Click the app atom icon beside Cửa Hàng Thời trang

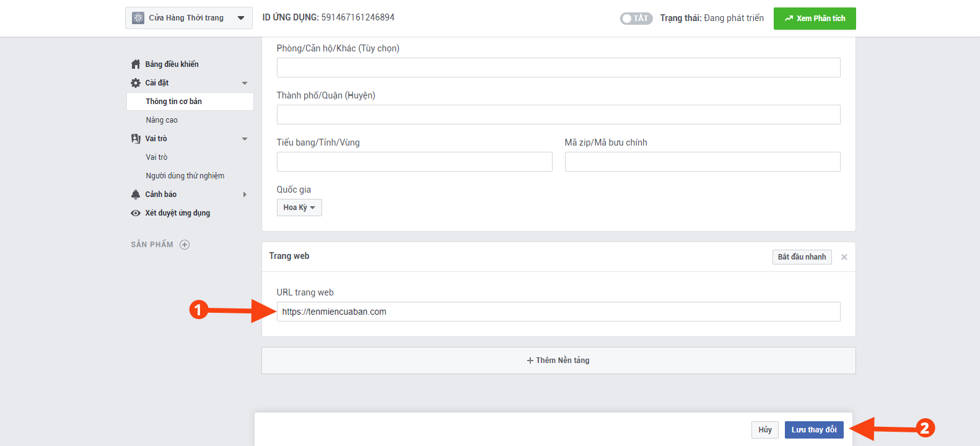[138, 18]
